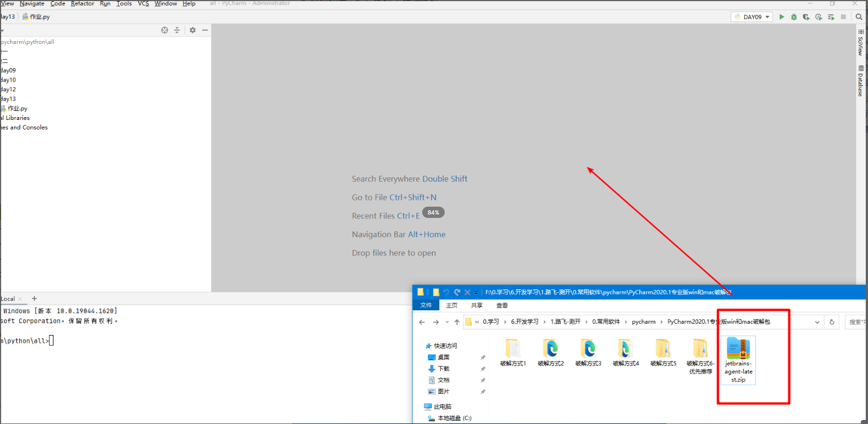Viewport: 868px width, 424px height.
Task: Open the Window menu in PyCharm
Action: pyautogui.click(x=166, y=3)
